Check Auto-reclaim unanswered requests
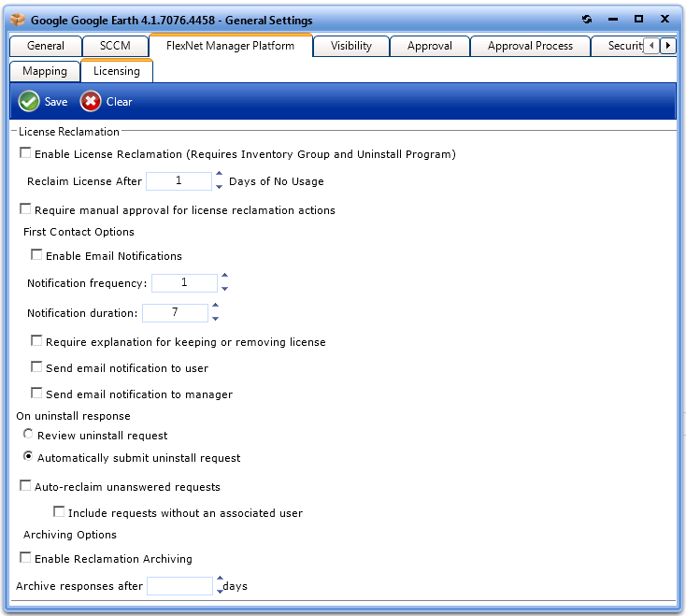The height and width of the screenshot is (616, 686). 25,486
